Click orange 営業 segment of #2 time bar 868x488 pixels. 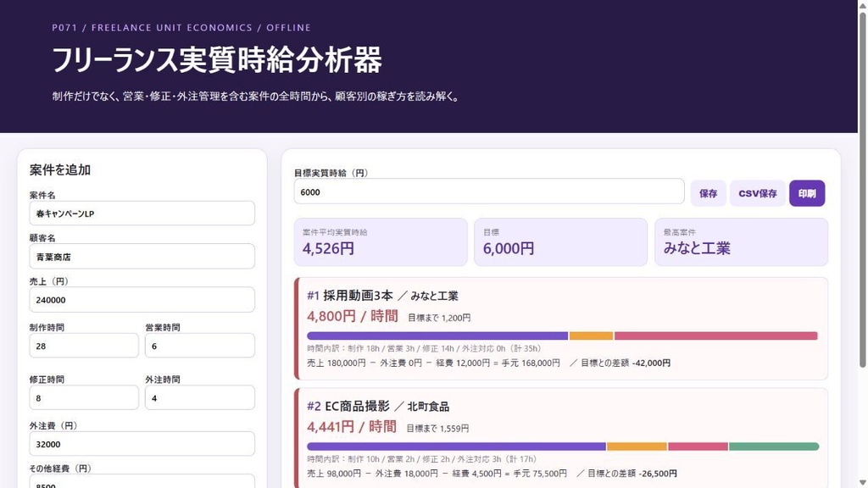click(637, 446)
